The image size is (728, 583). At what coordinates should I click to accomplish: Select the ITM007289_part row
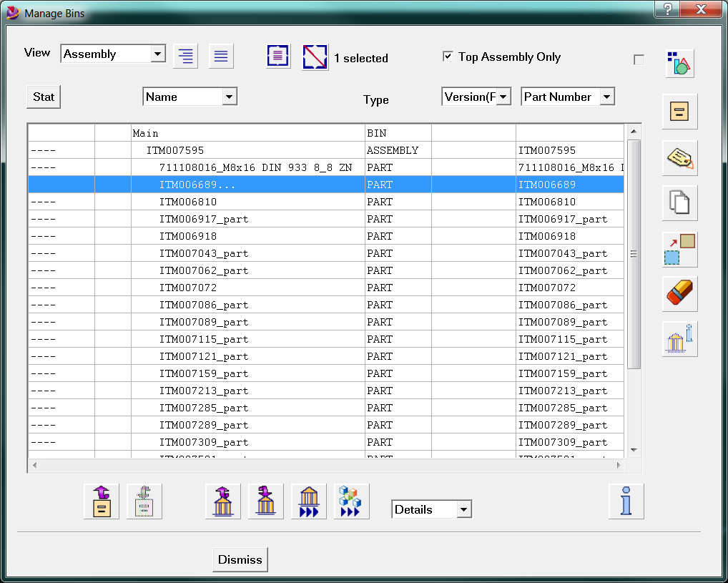click(x=326, y=426)
